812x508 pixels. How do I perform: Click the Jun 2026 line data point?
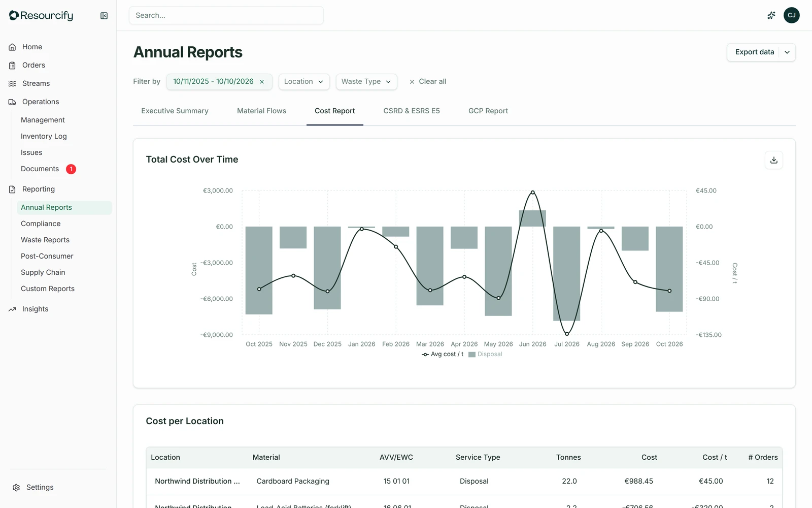[x=532, y=193]
